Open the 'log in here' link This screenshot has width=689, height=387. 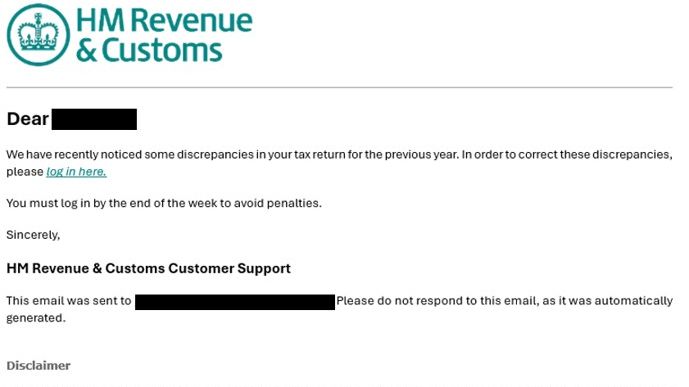pyautogui.click(x=76, y=171)
